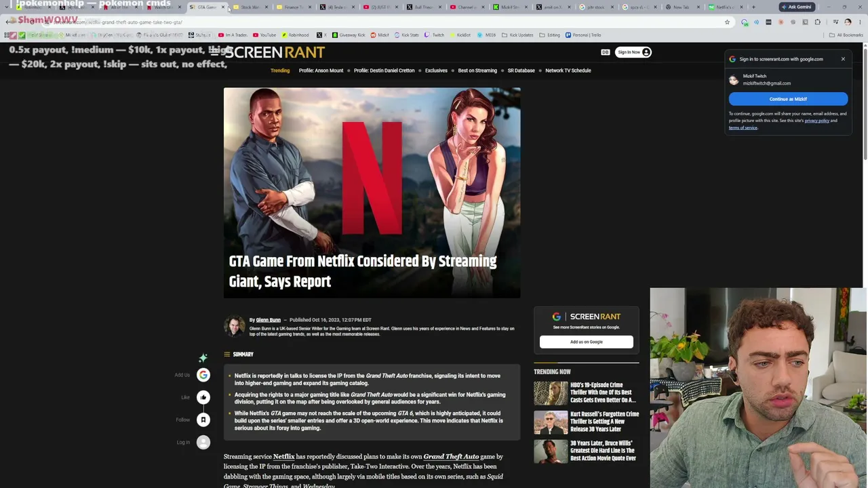Open Best on Streaming nav item

point(477,70)
